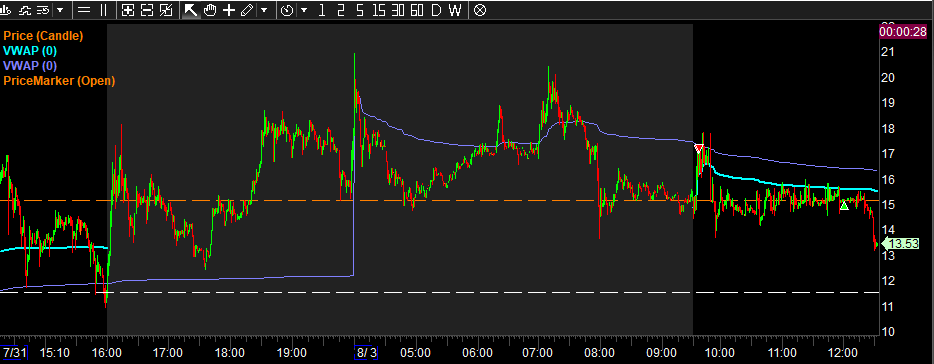934x364 pixels.
Task: Click the red down-triangle trade marker
Action: pyautogui.click(x=699, y=148)
